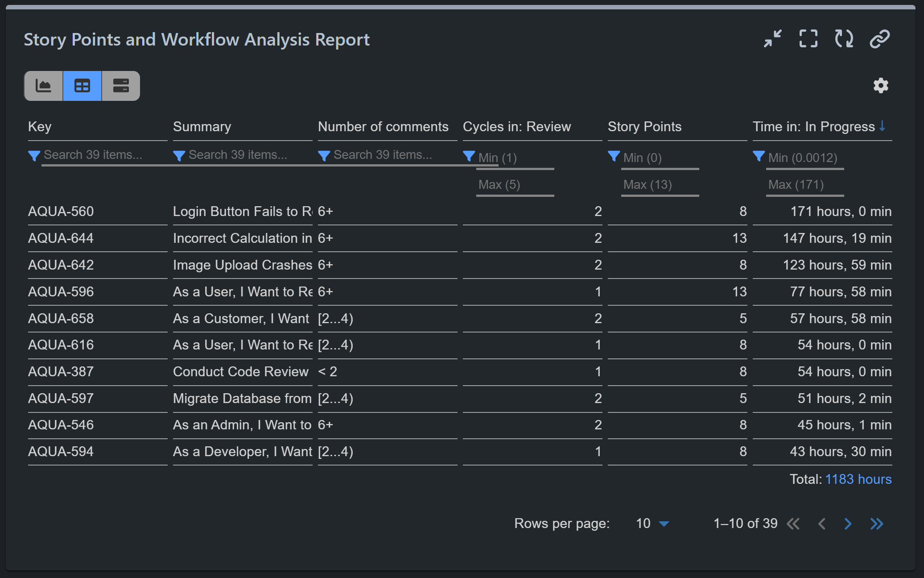This screenshot has width=924, height=578.
Task: Select the Story Points column header
Action: coord(644,127)
